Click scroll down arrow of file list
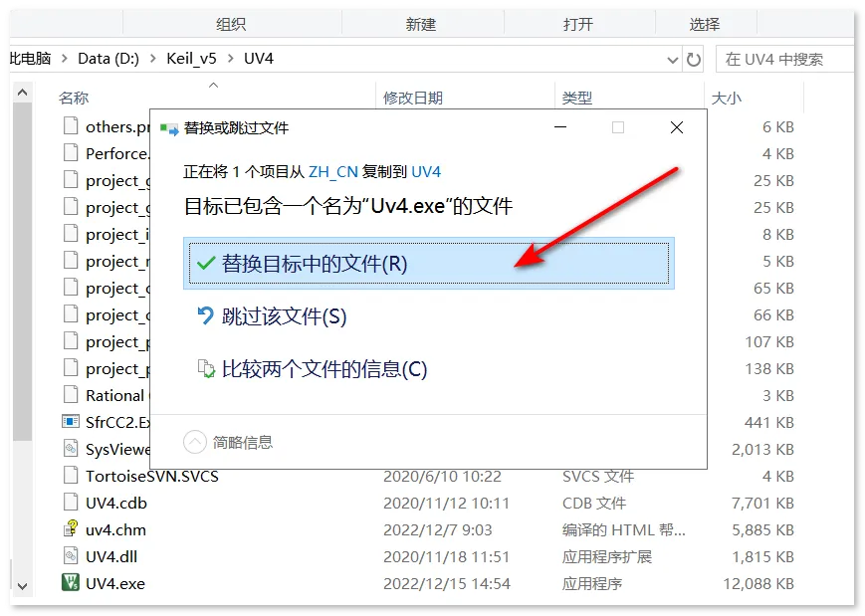The image size is (865, 616). (x=23, y=586)
